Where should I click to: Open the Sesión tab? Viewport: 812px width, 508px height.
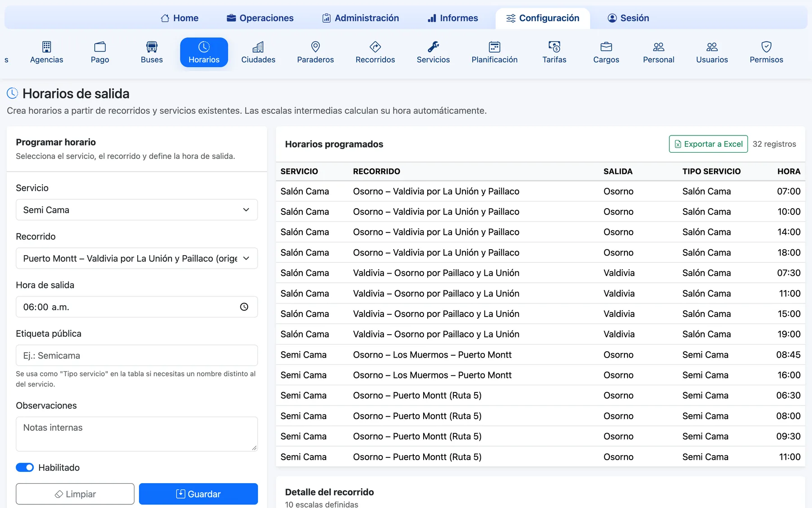coord(628,18)
